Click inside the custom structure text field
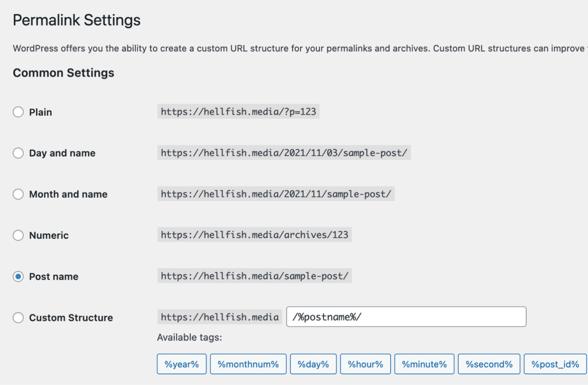This screenshot has width=588, height=385. [x=406, y=317]
